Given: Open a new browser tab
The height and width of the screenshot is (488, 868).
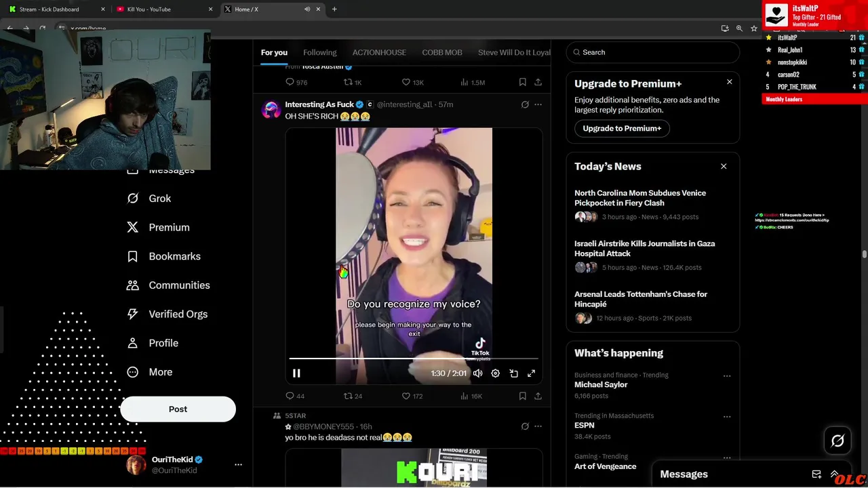Looking at the screenshot, I should (x=334, y=9).
